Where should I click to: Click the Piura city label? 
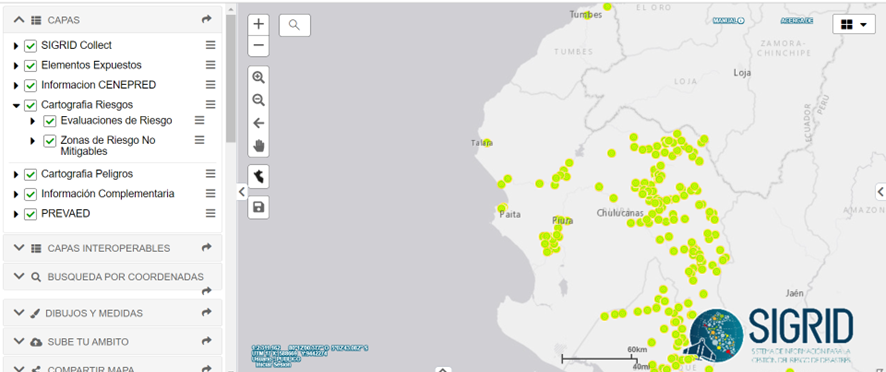pos(563,220)
